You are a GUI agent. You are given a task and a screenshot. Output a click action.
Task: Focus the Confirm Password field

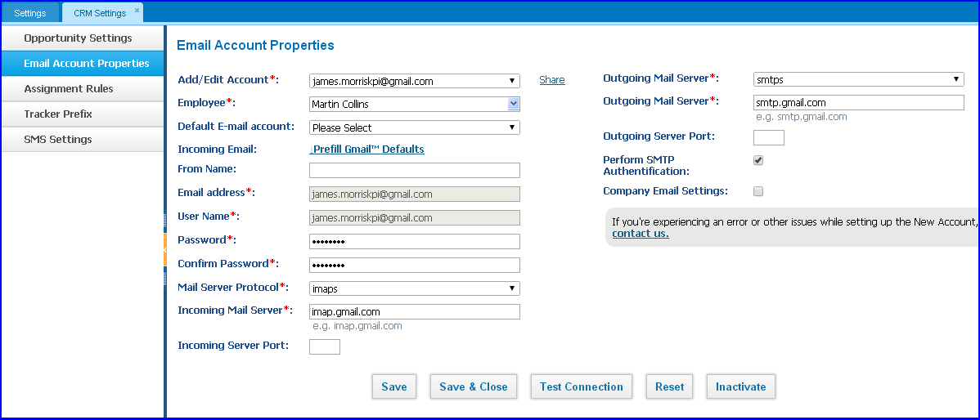pos(415,266)
